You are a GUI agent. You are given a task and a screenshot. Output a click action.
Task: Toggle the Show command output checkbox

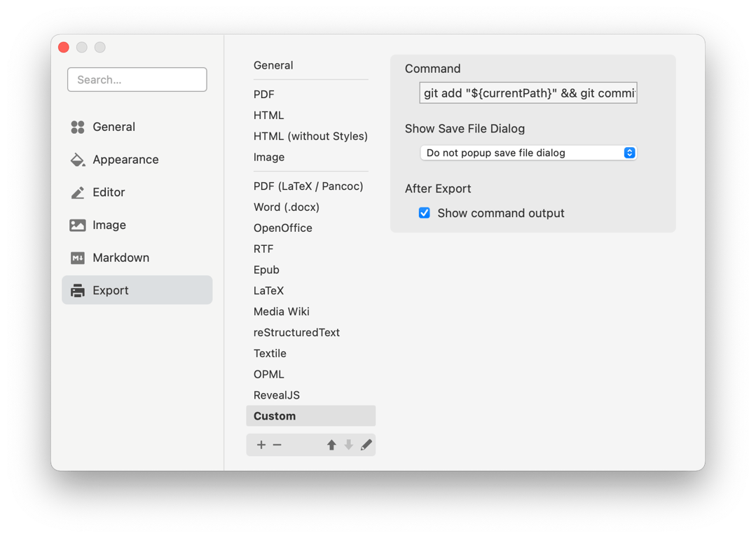click(x=425, y=213)
